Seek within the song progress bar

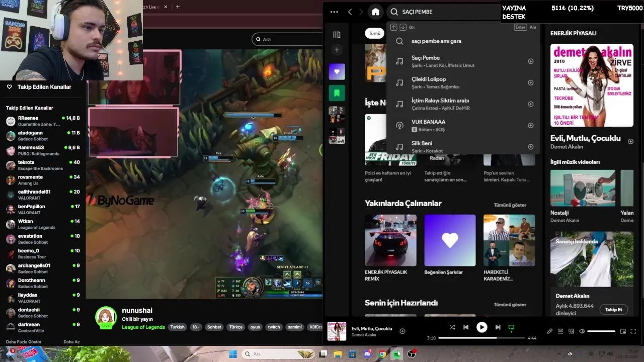481,338
